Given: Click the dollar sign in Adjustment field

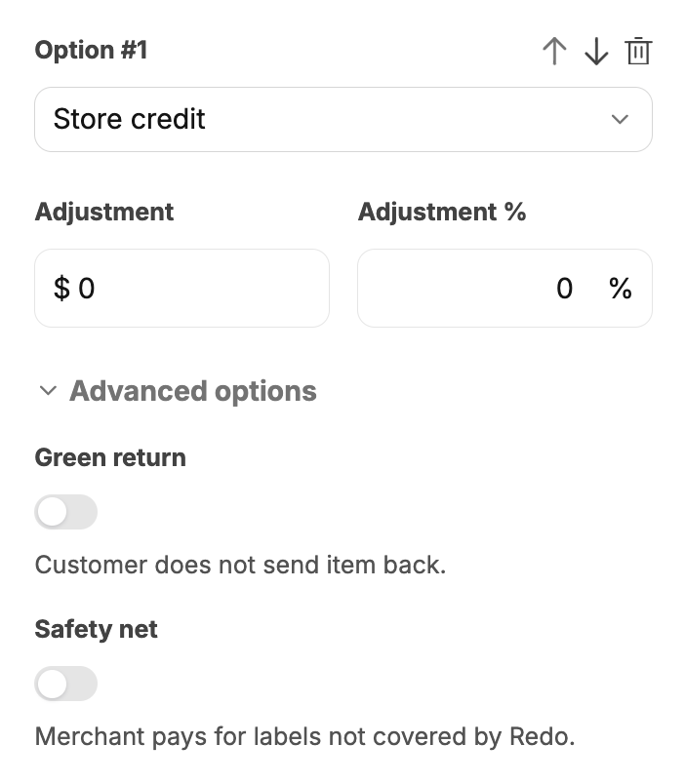Looking at the screenshot, I should coord(61,289).
